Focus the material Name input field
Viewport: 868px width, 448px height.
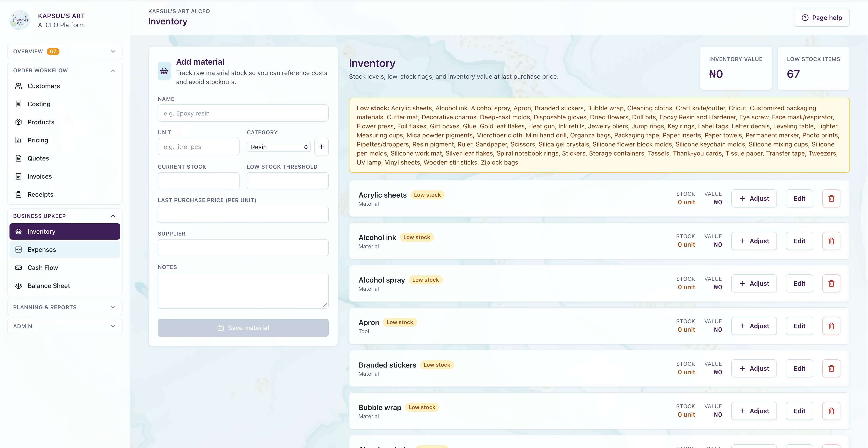[243, 113]
